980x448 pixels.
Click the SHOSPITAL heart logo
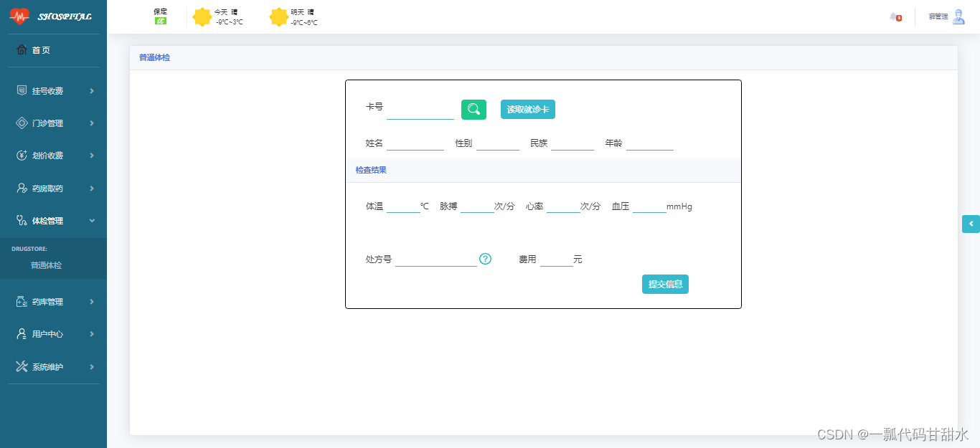tap(19, 16)
